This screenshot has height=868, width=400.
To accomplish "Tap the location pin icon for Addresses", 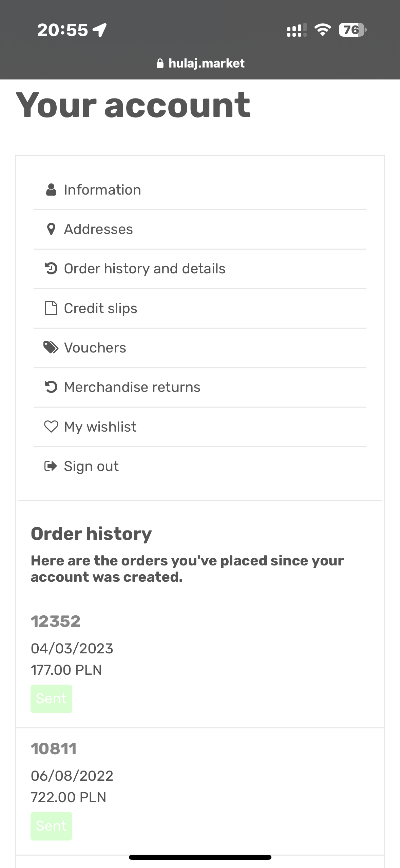I will click(x=51, y=229).
